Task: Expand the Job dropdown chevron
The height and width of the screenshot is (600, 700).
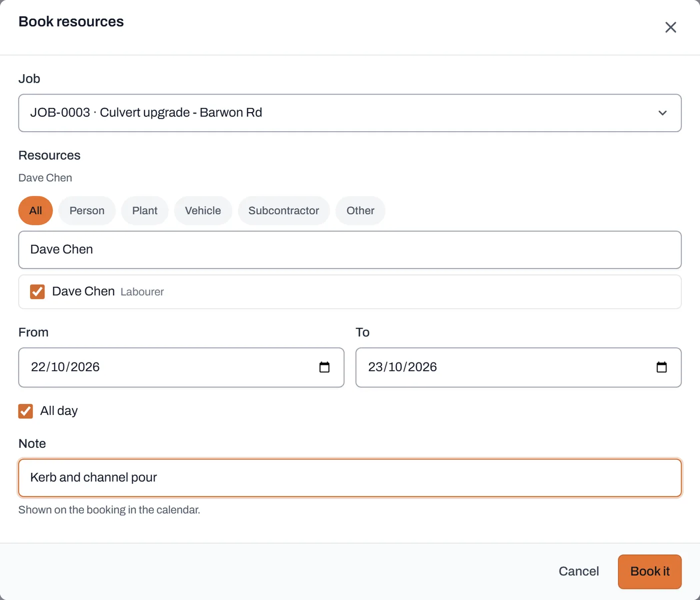Action: click(x=662, y=113)
